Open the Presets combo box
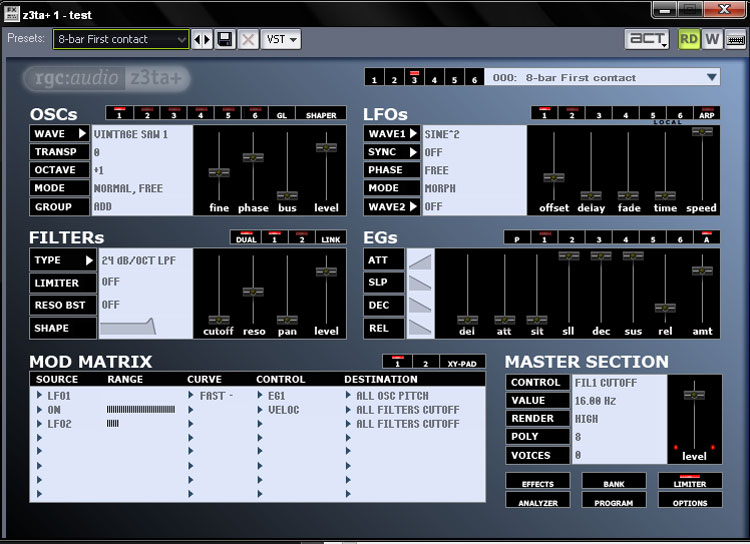750x544 pixels. point(121,39)
